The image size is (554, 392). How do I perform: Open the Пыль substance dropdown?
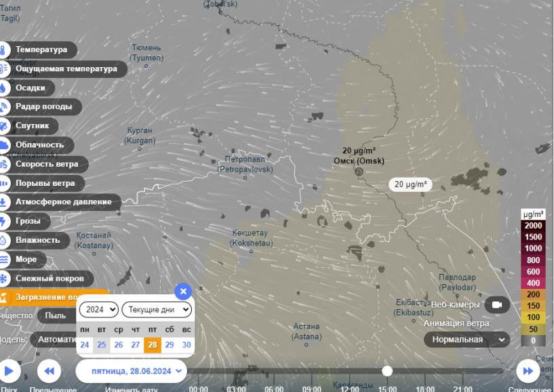[x=57, y=315]
